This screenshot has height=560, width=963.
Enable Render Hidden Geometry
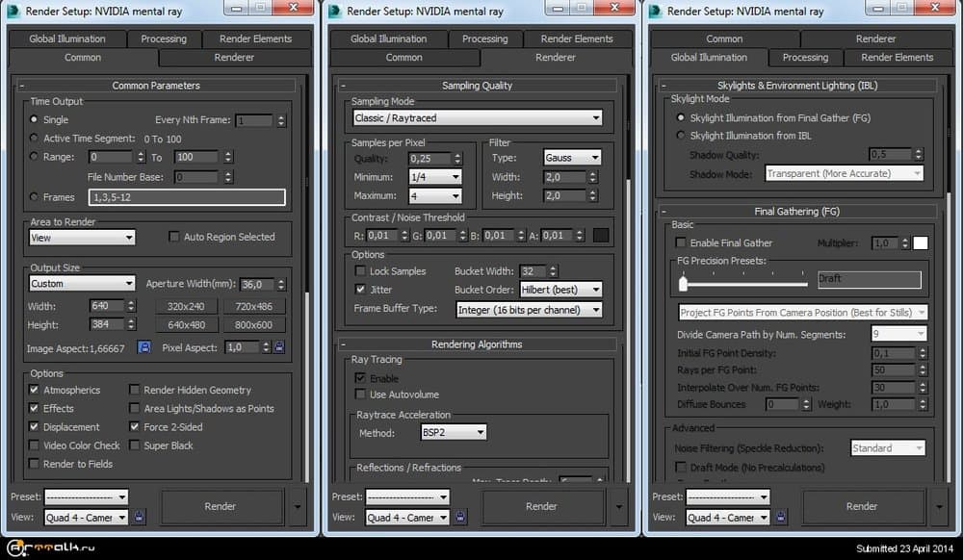(133, 390)
